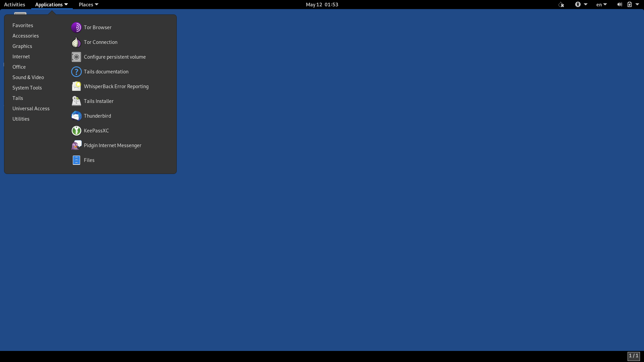Open Tor Connection via its onion icon

coord(76,42)
